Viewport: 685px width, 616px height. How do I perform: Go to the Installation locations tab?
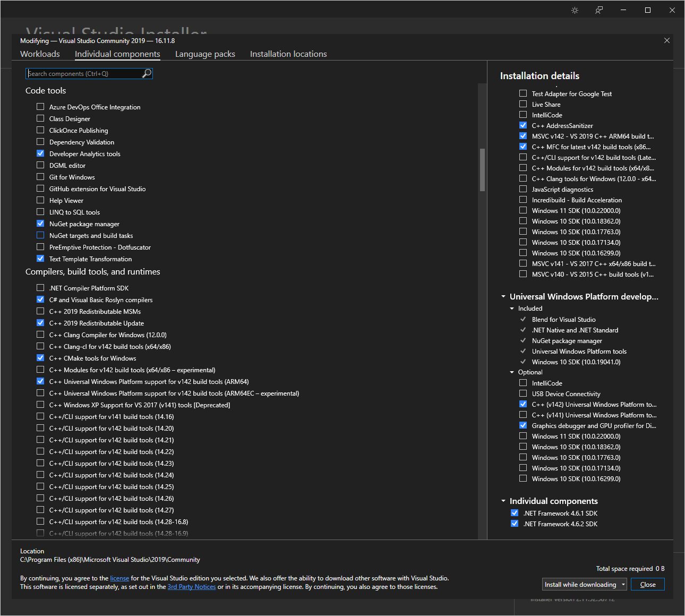288,54
